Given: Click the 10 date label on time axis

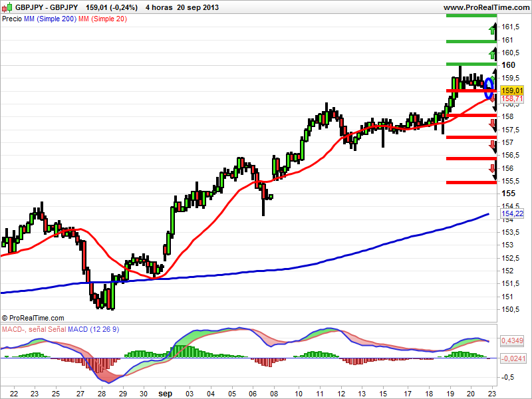Looking at the screenshot, I should point(299,394).
